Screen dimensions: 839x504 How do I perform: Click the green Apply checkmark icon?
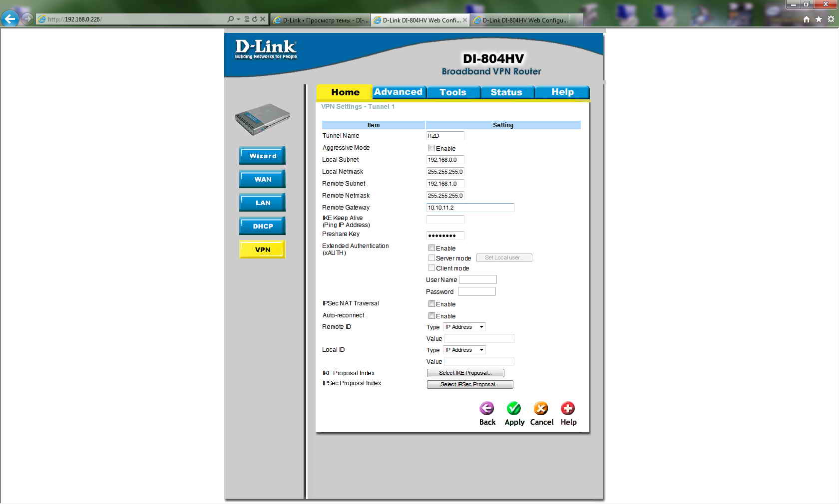514,409
